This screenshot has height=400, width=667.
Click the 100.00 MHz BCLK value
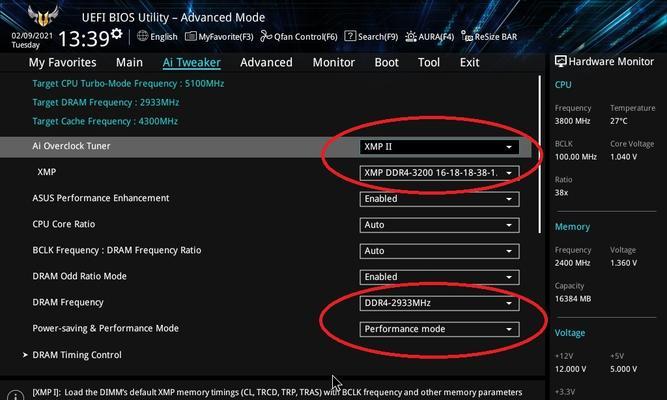coord(576,157)
